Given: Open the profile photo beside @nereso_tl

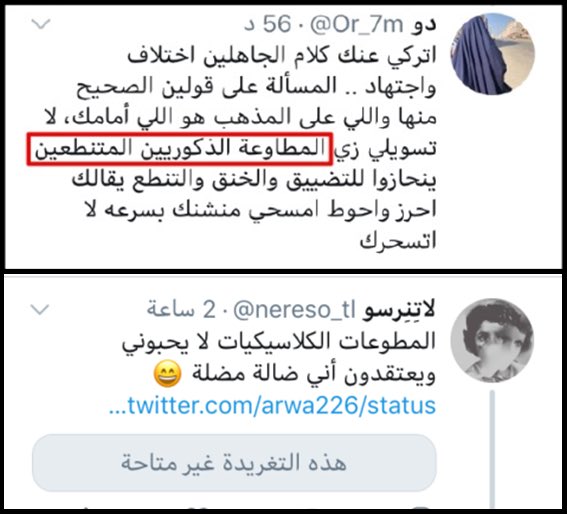Looking at the screenshot, I should 492,340.
